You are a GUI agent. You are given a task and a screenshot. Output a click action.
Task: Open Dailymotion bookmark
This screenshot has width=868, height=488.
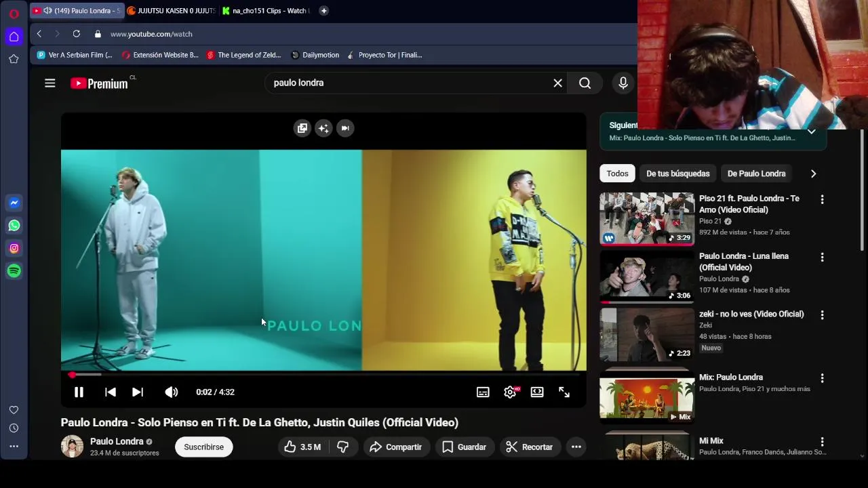(315, 55)
